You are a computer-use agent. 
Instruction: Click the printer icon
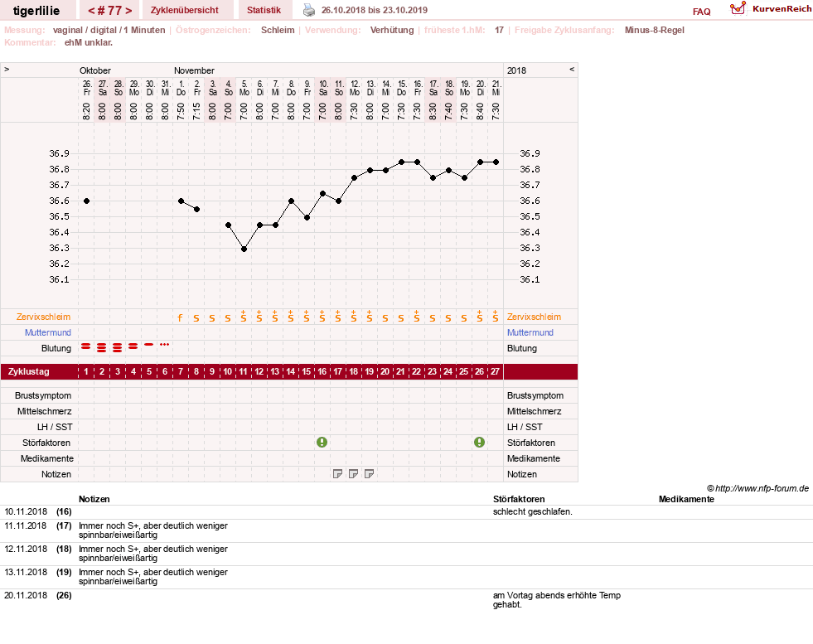click(309, 10)
